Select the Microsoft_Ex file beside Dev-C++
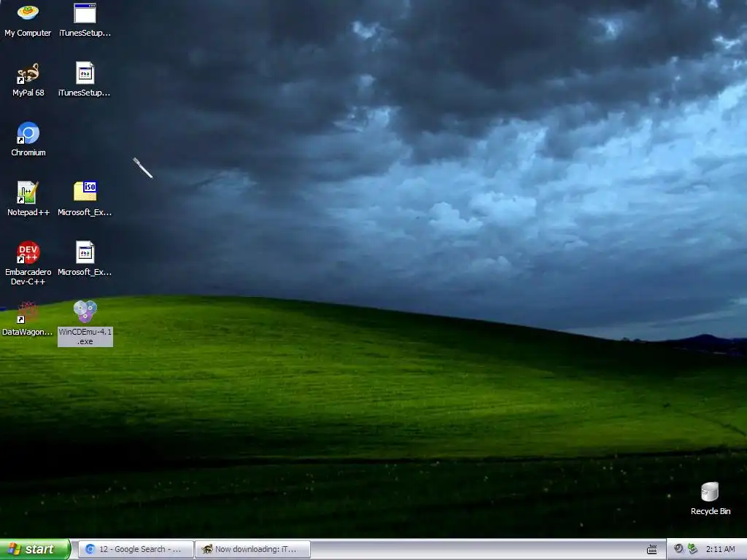The height and width of the screenshot is (560, 747). tap(85, 259)
